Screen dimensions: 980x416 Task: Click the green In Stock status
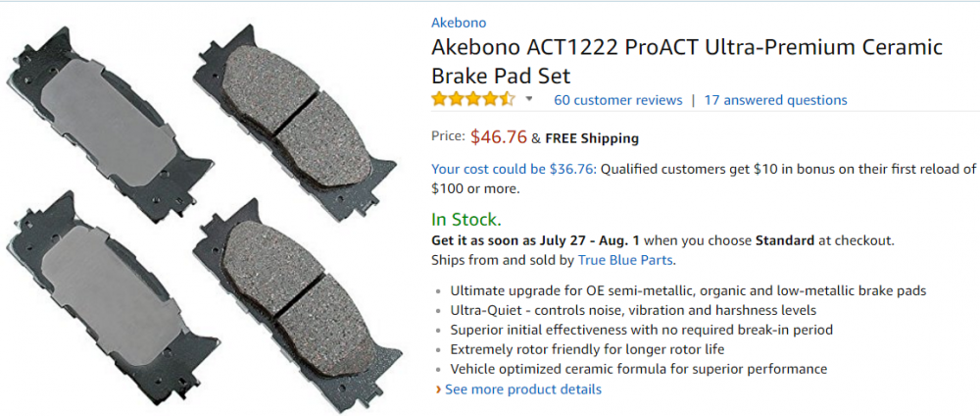click(465, 219)
